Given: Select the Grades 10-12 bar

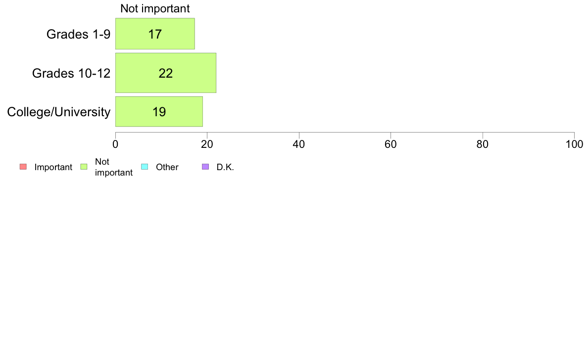Looking at the screenshot, I should pos(166,73).
